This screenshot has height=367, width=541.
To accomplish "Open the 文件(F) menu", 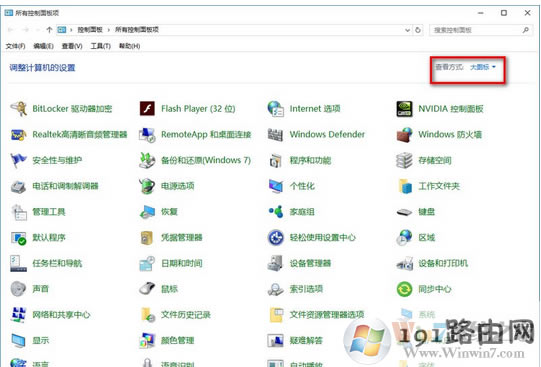I will (15, 46).
